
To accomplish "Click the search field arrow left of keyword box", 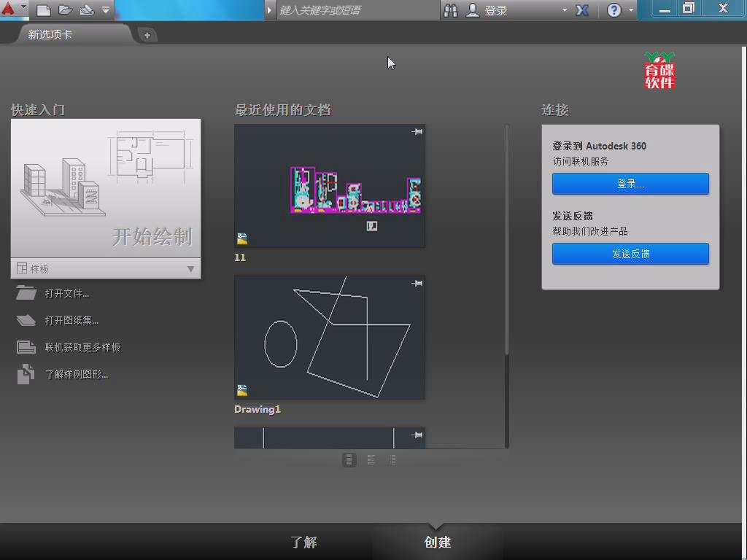I will pos(269,10).
